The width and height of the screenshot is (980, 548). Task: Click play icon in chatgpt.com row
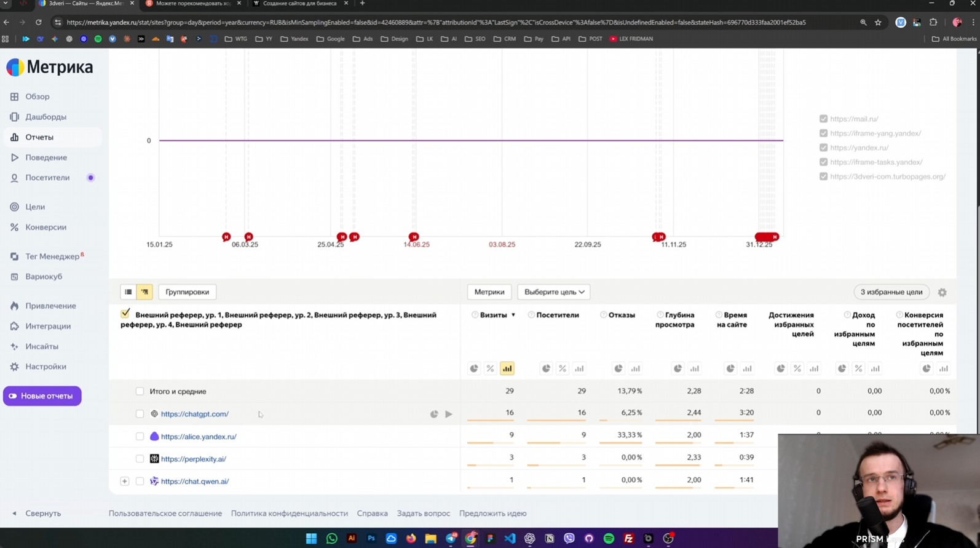449,414
